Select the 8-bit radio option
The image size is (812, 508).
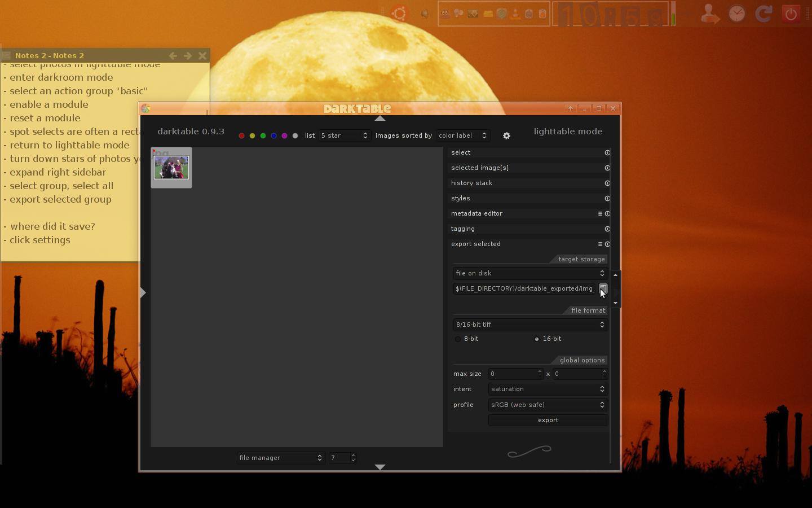[x=458, y=339]
